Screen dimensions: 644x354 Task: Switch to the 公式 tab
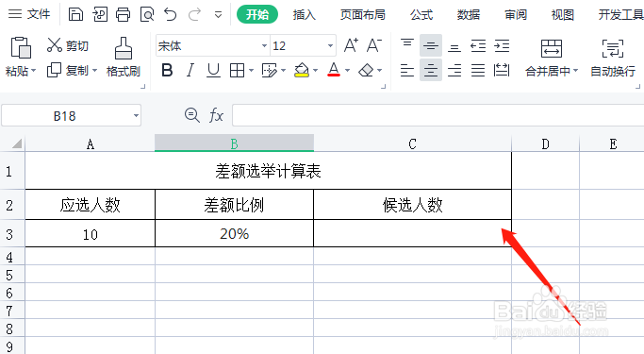coord(421,15)
